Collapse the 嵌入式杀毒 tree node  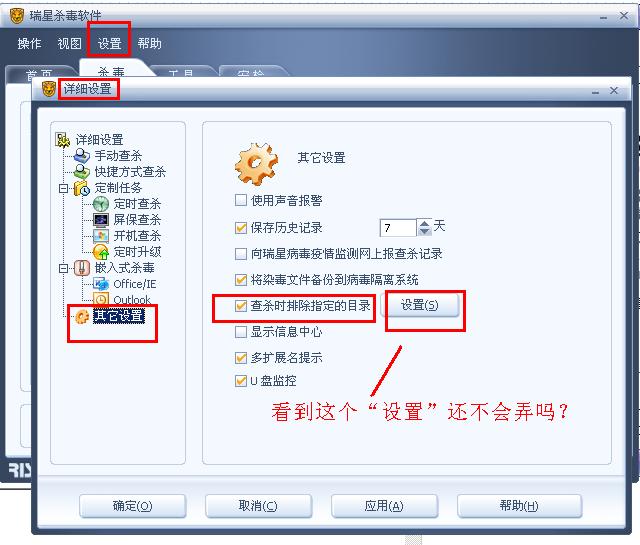pyautogui.click(x=63, y=268)
